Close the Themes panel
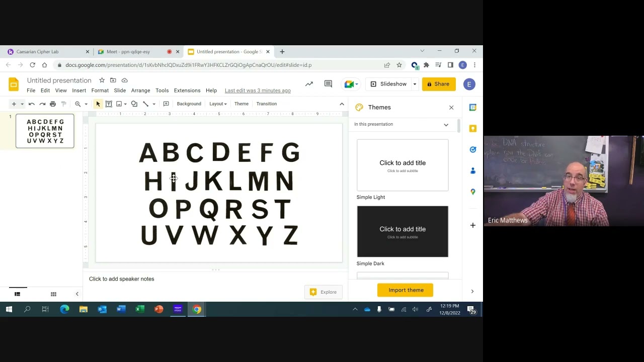This screenshot has height=362, width=644. click(x=451, y=108)
